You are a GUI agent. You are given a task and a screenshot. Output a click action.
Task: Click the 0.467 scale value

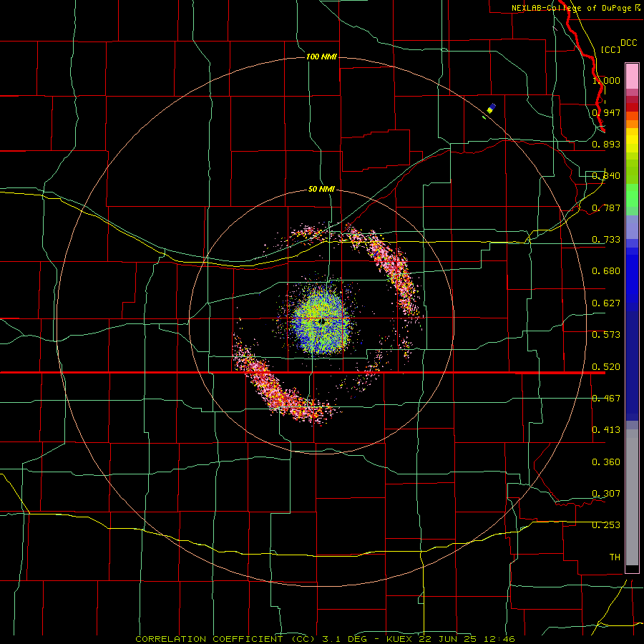click(x=606, y=398)
